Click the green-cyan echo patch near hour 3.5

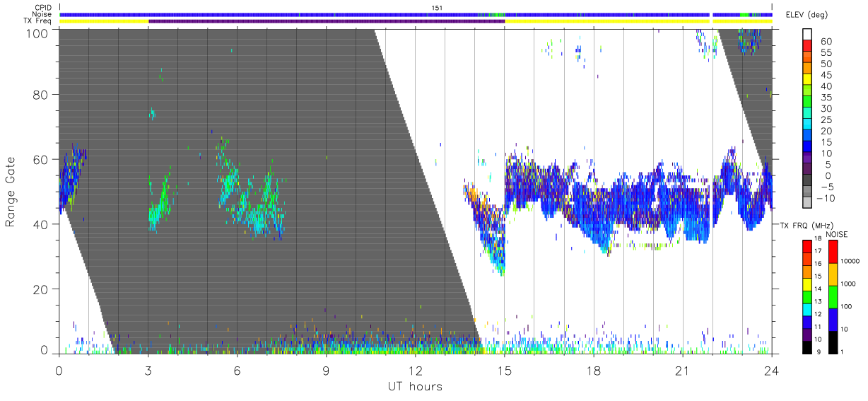click(160, 205)
